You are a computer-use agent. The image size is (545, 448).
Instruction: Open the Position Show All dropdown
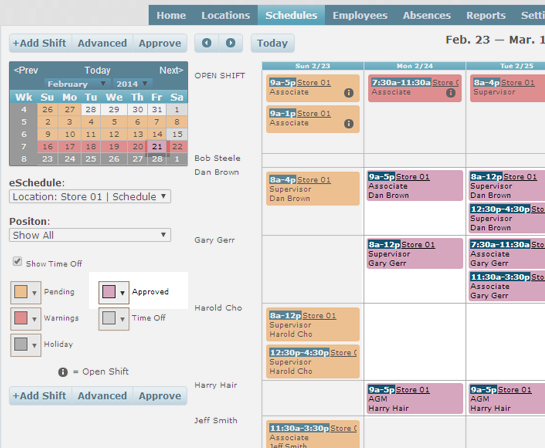[x=90, y=235]
